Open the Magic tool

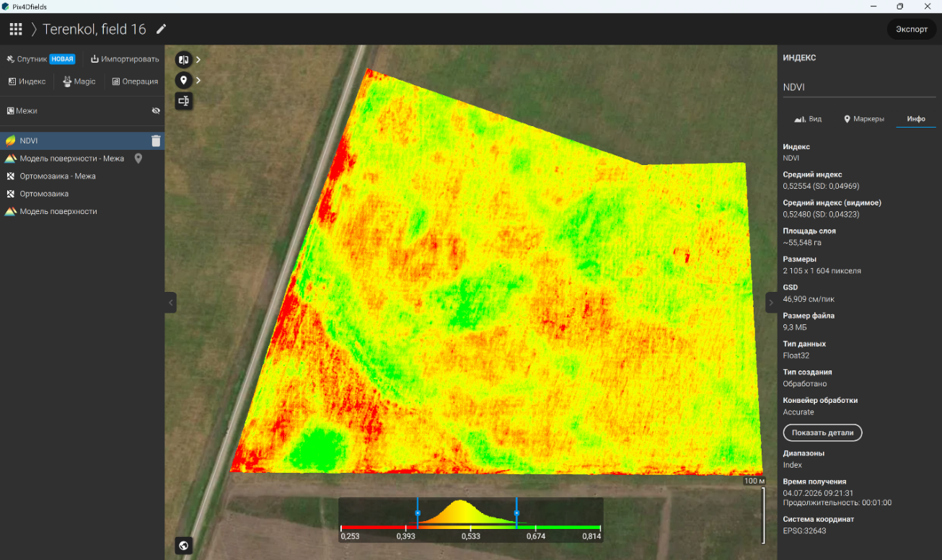tap(79, 81)
